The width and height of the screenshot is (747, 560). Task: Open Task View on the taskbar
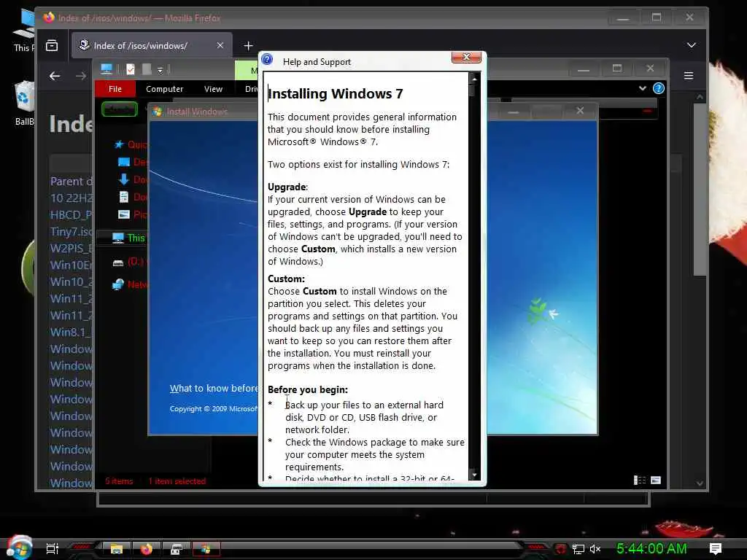click(52, 548)
